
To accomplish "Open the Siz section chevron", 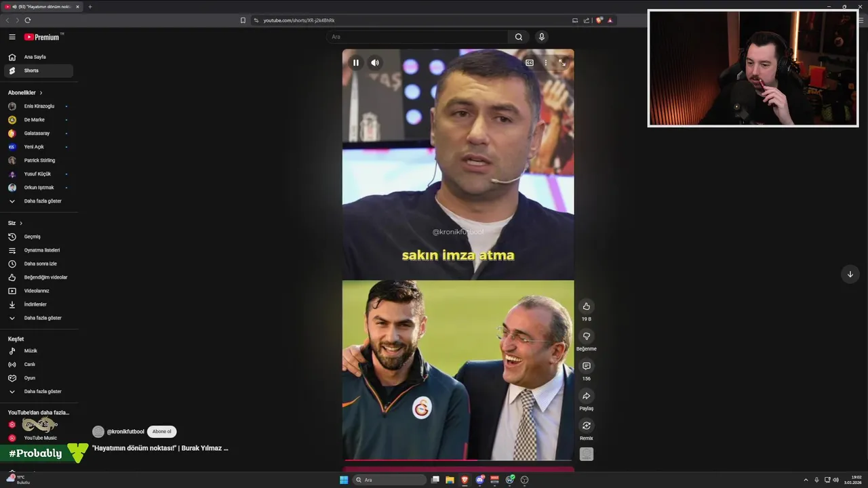I will [x=21, y=223].
